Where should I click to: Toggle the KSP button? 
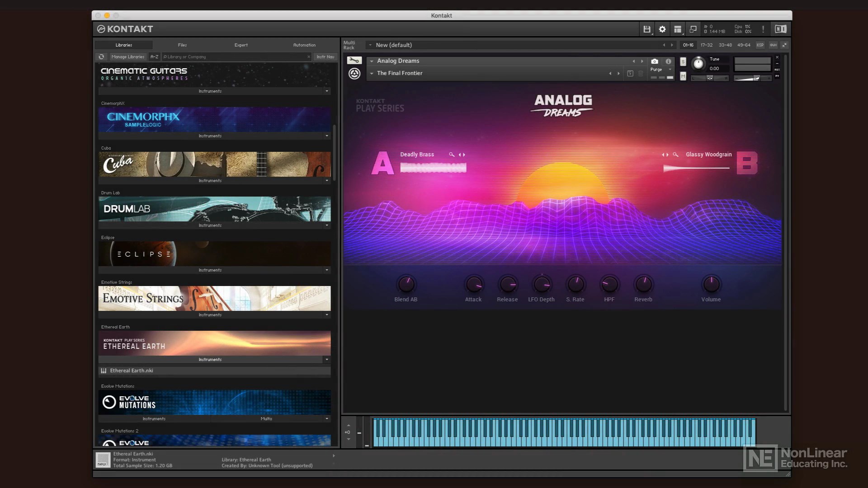(760, 45)
